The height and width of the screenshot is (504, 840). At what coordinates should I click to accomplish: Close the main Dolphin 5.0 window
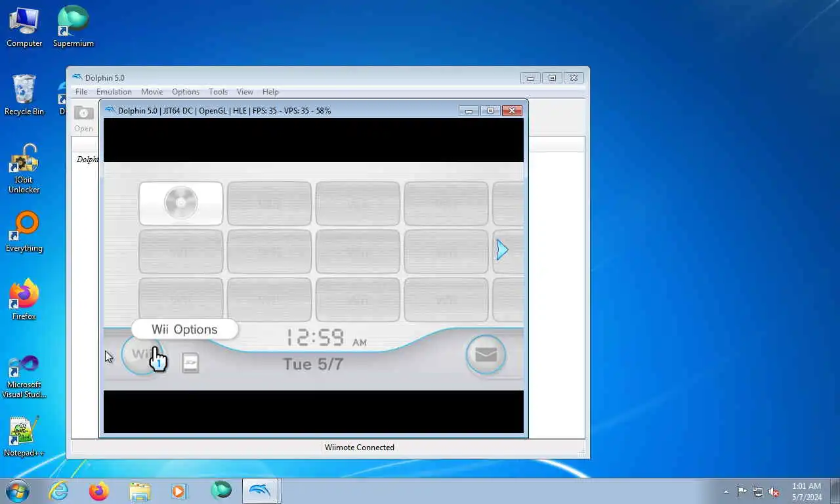(x=574, y=78)
